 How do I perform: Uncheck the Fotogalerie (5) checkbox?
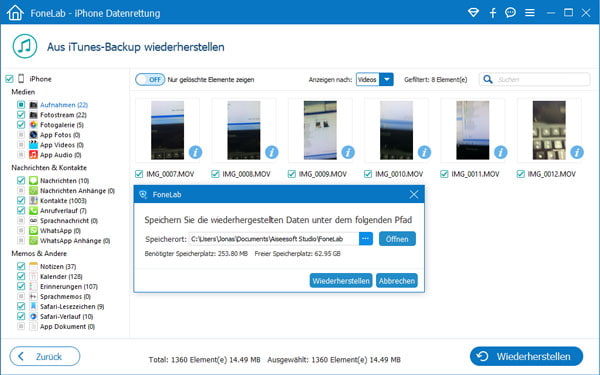(21, 125)
